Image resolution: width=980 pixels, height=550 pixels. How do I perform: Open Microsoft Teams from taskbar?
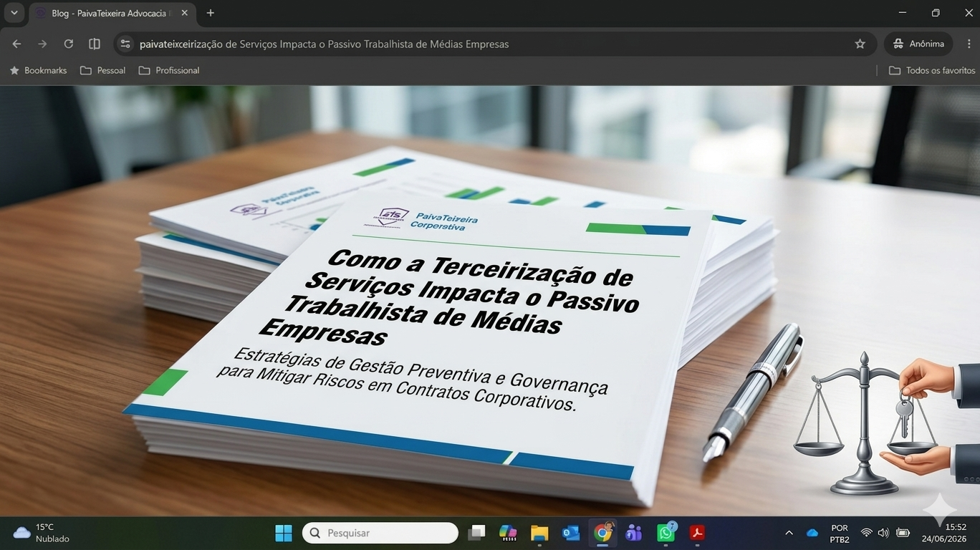tap(634, 533)
